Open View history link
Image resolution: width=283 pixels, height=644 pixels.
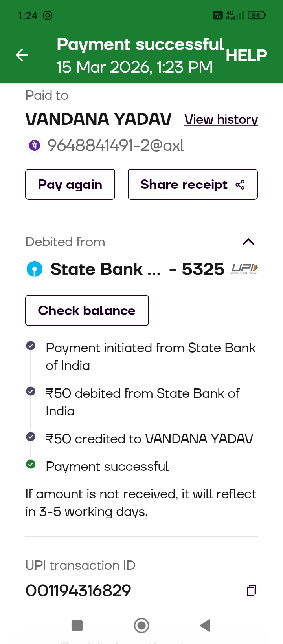pos(221,119)
